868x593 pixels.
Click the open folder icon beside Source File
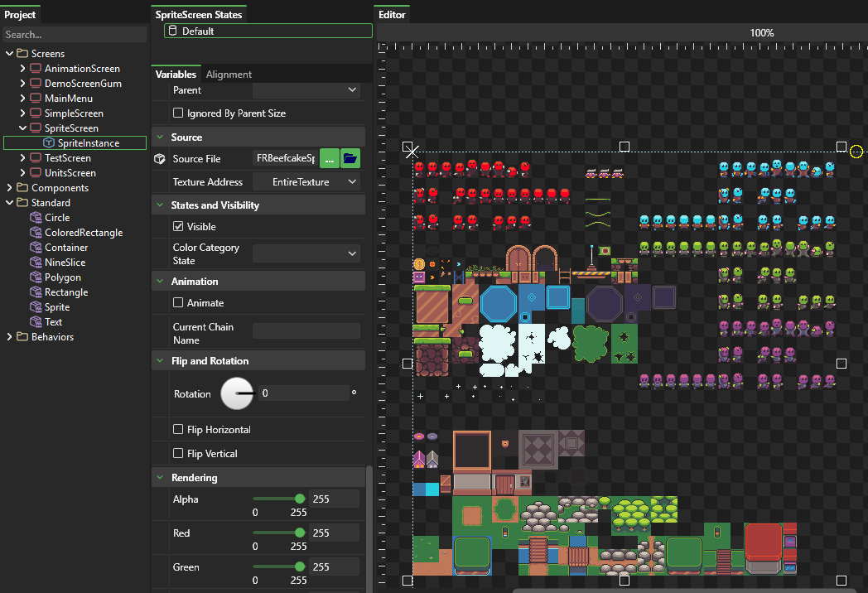[350, 158]
